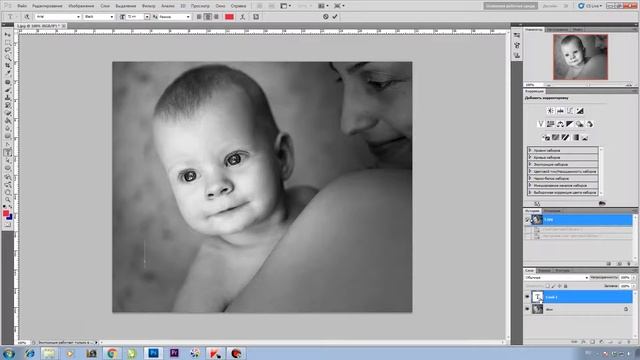
Task: Toggle the Character and Paragraph panels
Action: coord(256,17)
